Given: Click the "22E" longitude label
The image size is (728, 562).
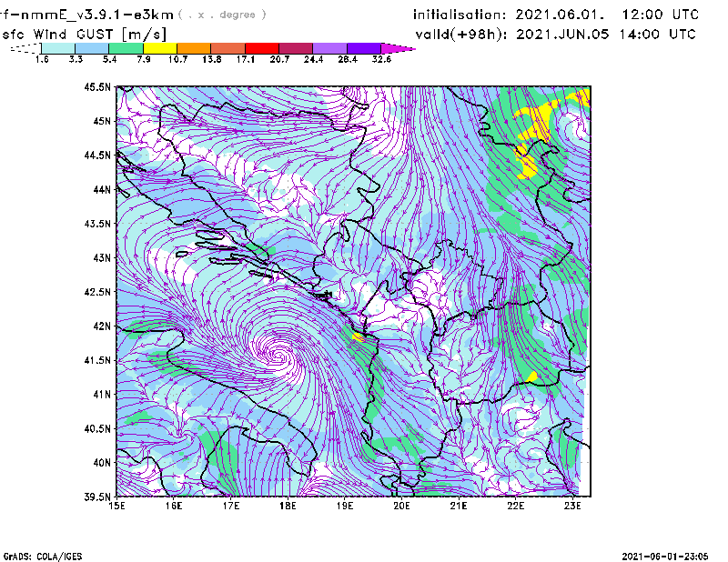Looking at the screenshot, I should tap(515, 506).
